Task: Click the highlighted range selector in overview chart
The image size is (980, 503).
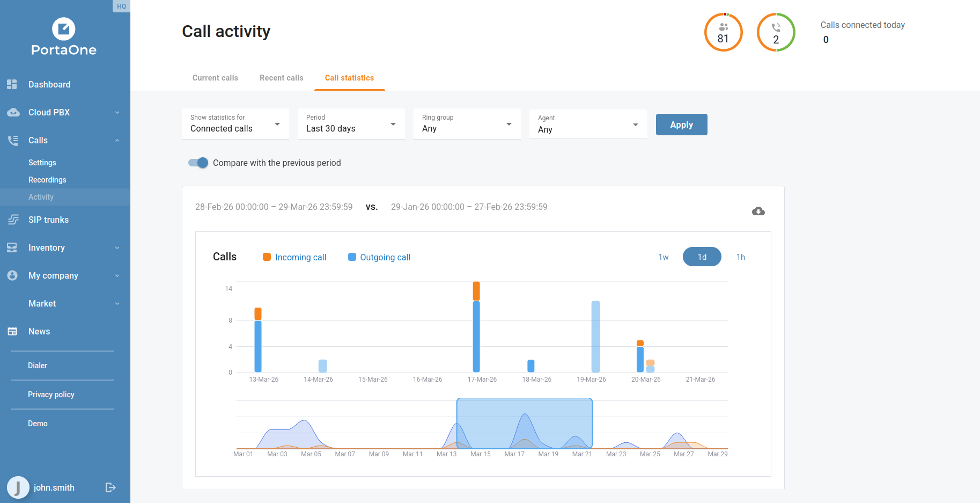Action: point(524,423)
